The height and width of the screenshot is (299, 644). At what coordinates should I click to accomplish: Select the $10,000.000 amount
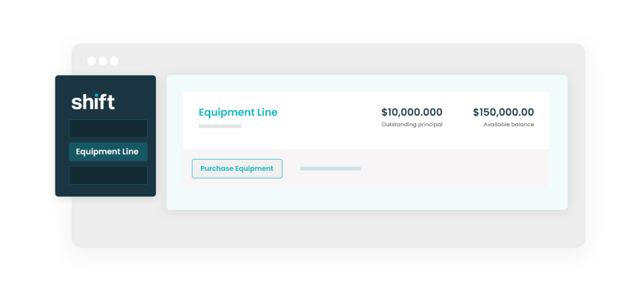412,112
